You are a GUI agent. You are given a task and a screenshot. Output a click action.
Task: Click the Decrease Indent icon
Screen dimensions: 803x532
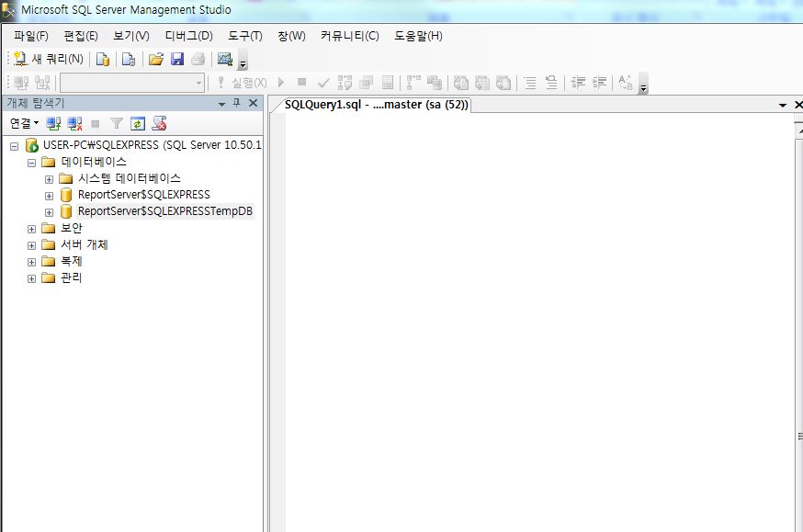tap(578, 83)
